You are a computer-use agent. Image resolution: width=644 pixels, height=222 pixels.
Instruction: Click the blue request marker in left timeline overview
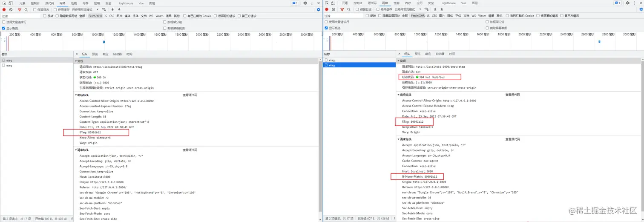104,42
